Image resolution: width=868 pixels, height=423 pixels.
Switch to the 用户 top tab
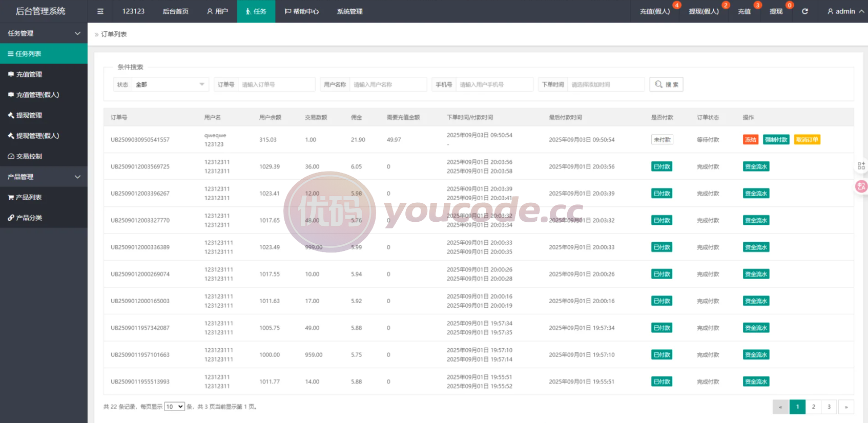pos(218,11)
